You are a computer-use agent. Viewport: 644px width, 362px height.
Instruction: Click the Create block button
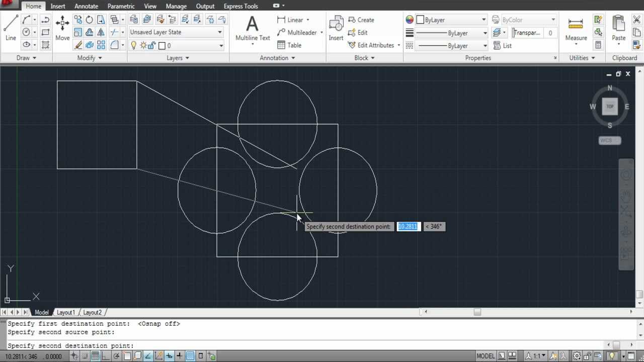point(361,20)
